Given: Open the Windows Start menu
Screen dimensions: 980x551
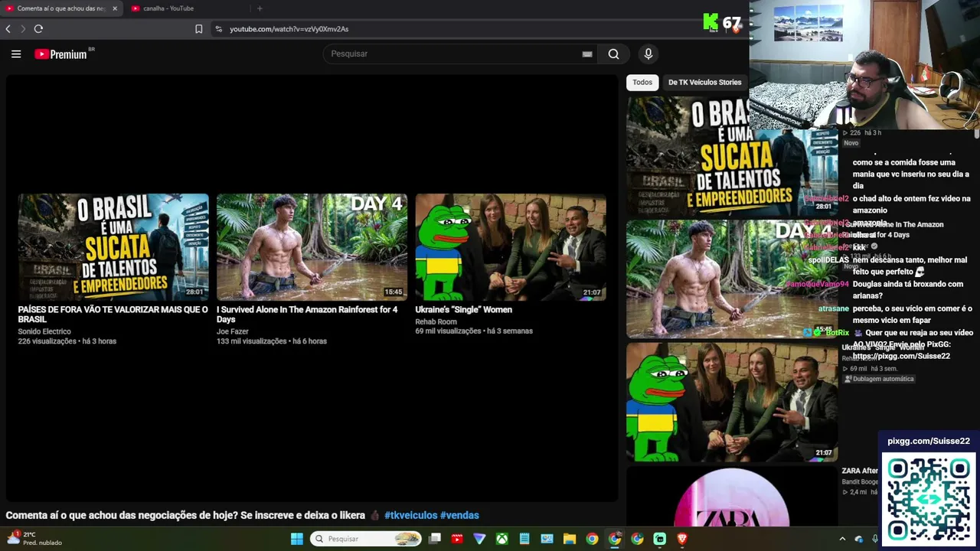Looking at the screenshot, I should pos(297,539).
